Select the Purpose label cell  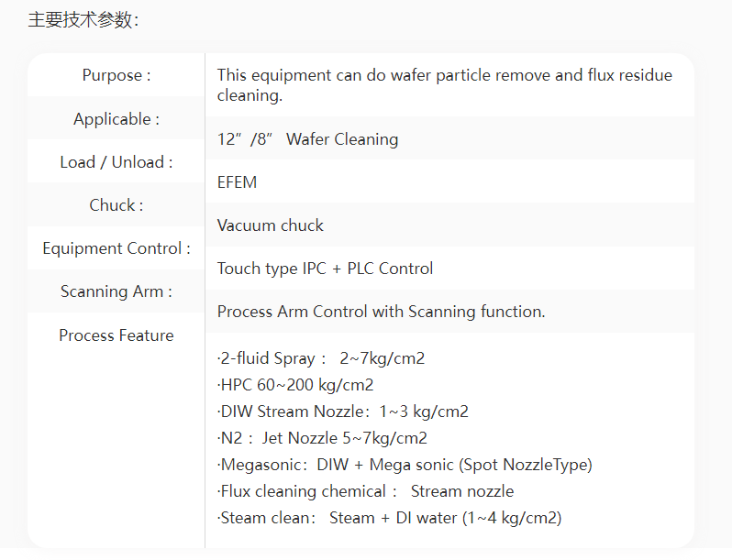(x=116, y=75)
